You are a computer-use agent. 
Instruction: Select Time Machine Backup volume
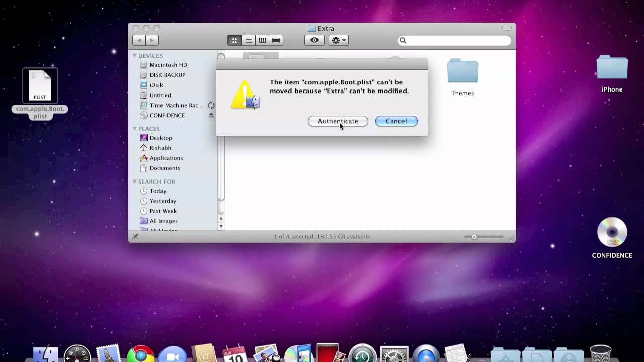pos(171,105)
